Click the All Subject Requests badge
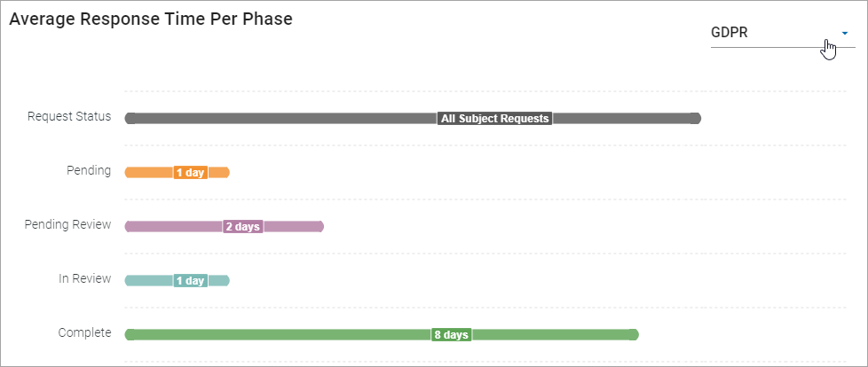 495,119
